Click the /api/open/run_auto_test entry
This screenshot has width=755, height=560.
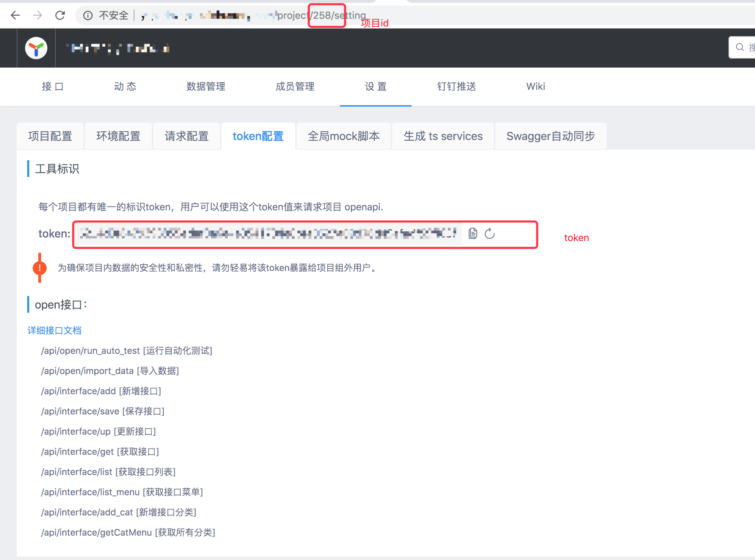point(127,351)
